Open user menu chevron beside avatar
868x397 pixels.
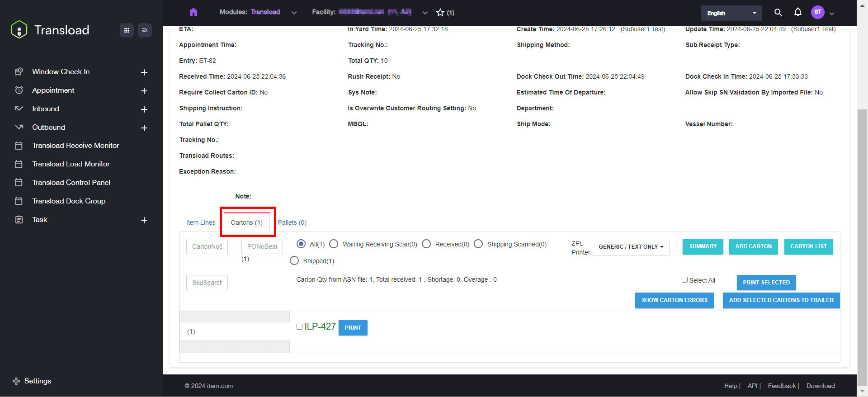tap(832, 14)
